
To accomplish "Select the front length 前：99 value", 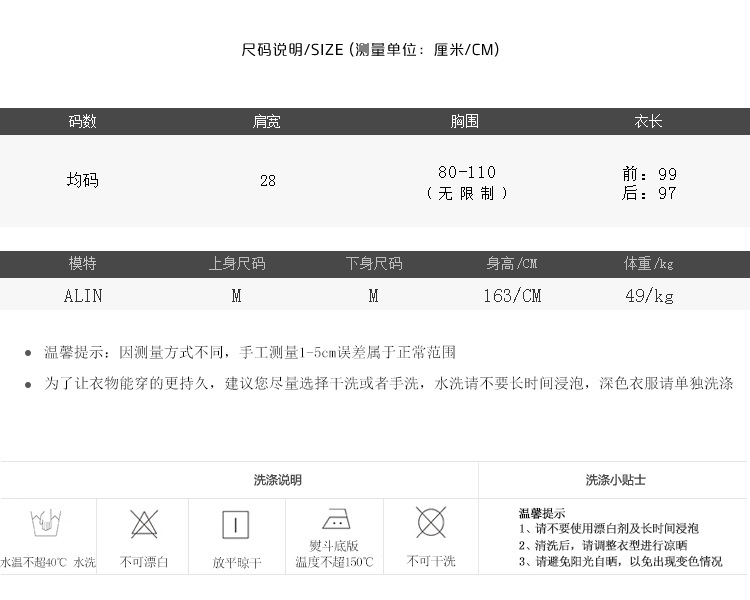I will point(649,175).
